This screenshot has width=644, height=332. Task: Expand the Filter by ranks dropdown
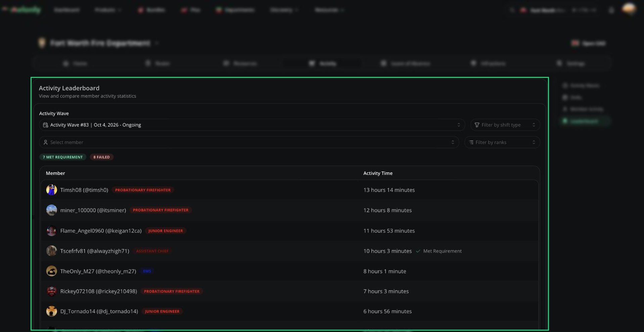point(502,142)
